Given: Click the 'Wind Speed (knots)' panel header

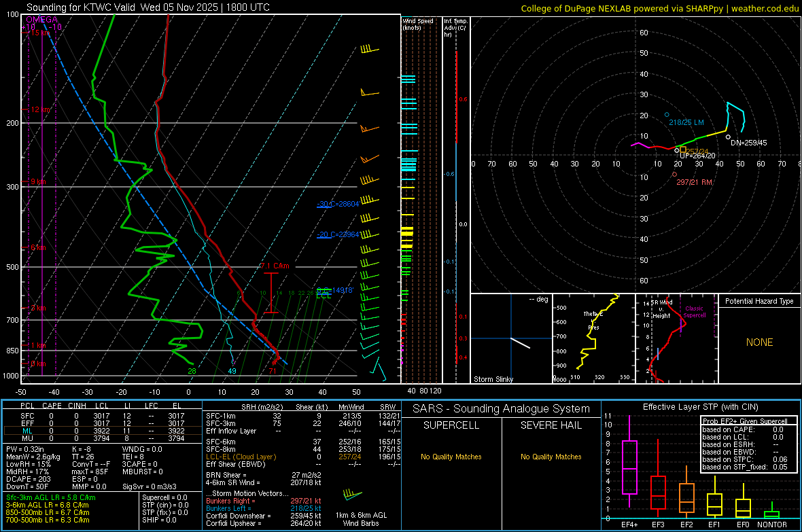Looking at the screenshot, I should 418,24.
